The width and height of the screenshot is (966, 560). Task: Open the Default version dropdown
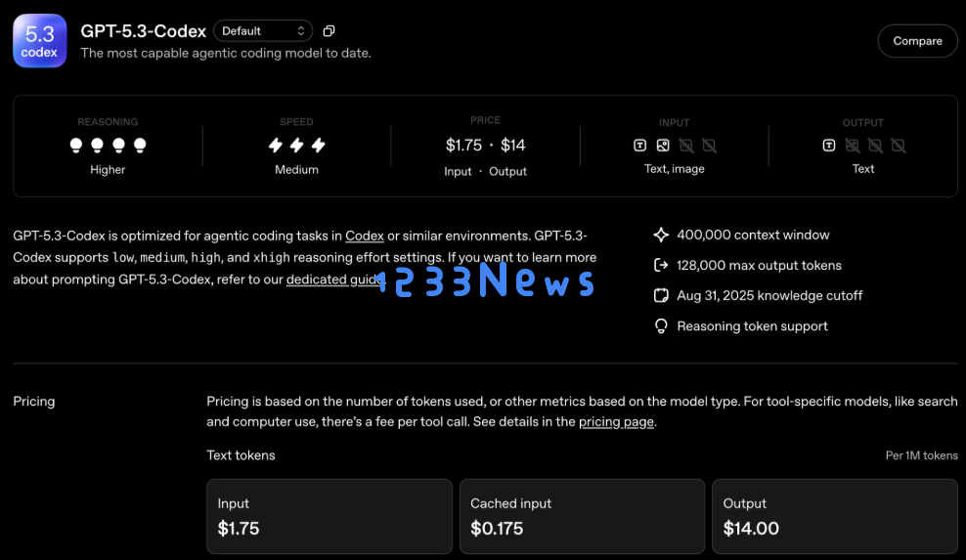262,31
